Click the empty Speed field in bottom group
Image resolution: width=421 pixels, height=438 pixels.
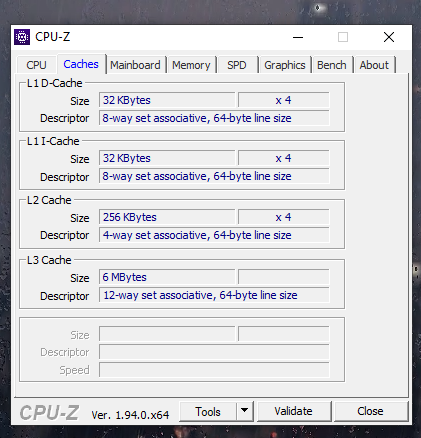(x=214, y=370)
